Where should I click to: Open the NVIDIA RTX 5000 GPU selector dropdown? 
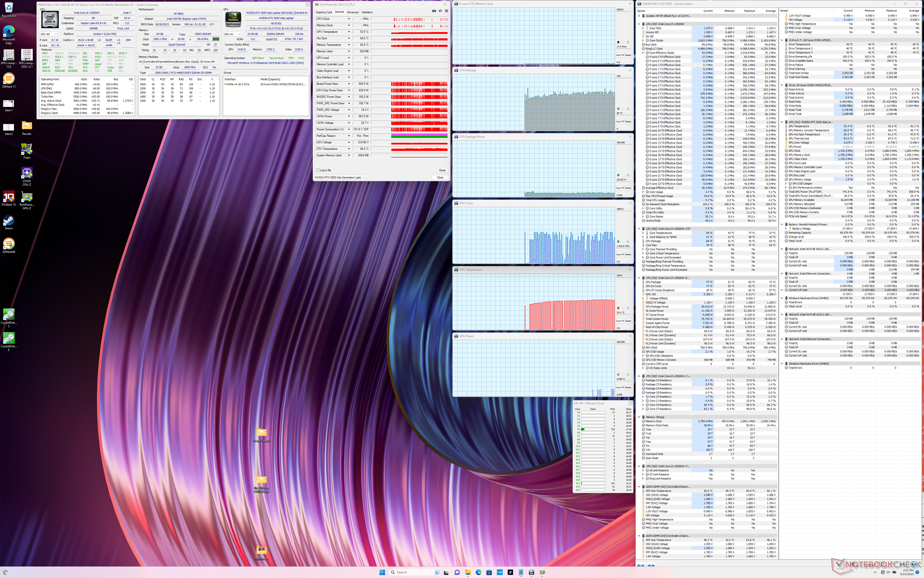click(340, 177)
